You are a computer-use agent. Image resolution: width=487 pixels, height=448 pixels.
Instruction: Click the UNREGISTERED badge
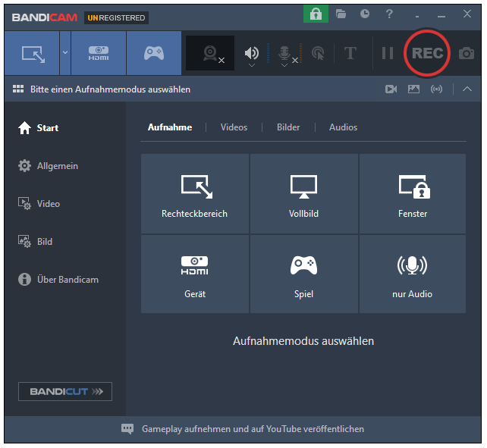116,17
